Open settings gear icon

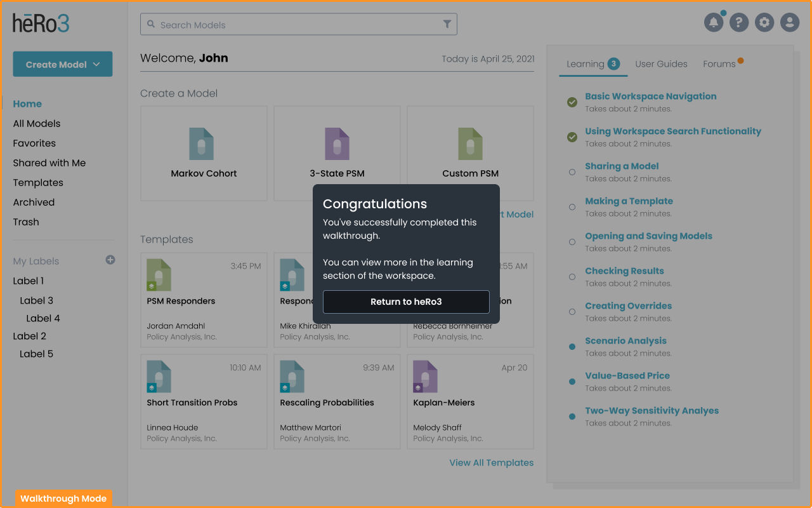[764, 23]
